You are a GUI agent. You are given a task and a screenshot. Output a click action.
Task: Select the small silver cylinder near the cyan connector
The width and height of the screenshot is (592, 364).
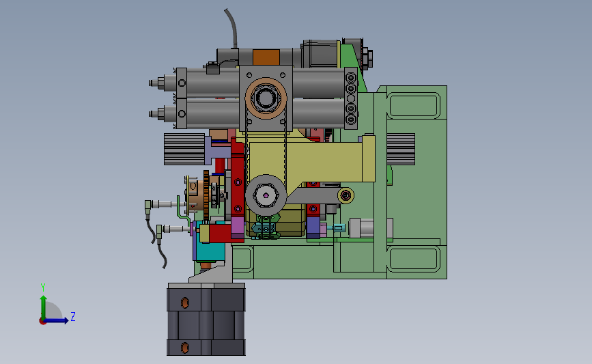tap(361, 228)
